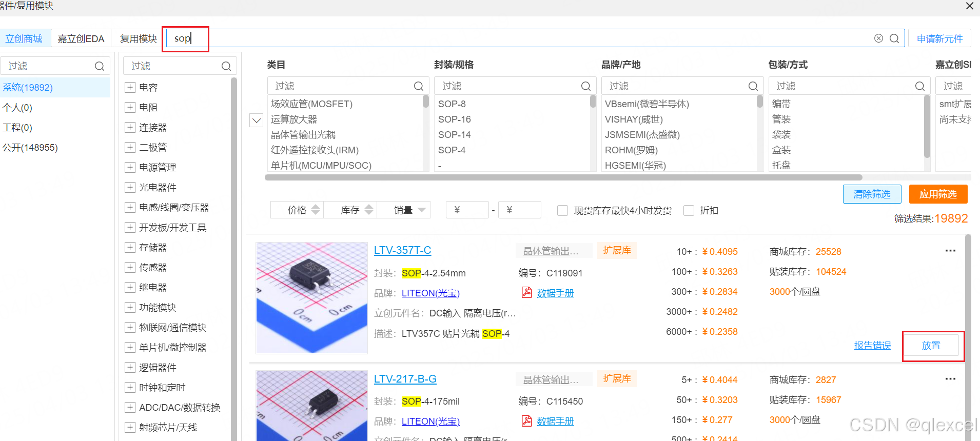The height and width of the screenshot is (441, 980).
Task: Select SOP-8 in package filter
Action: (452, 104)
